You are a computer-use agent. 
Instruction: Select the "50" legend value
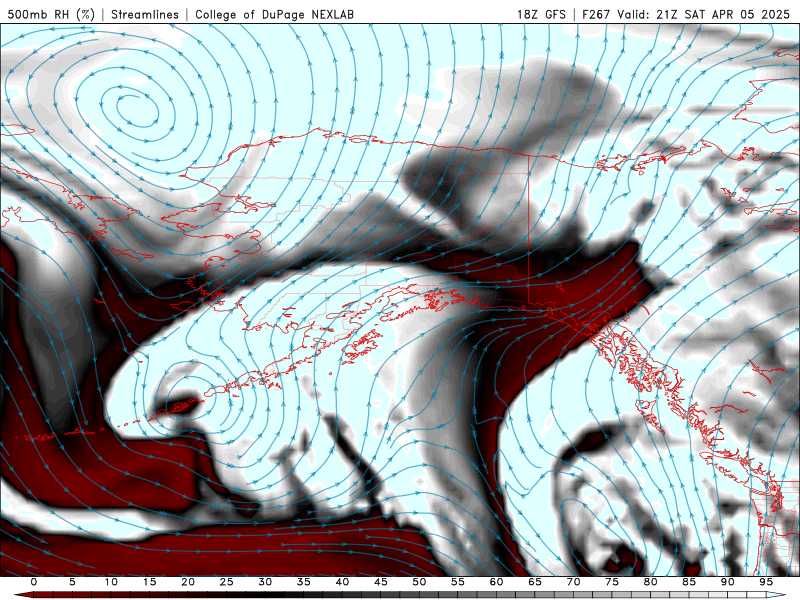(419, 582)
